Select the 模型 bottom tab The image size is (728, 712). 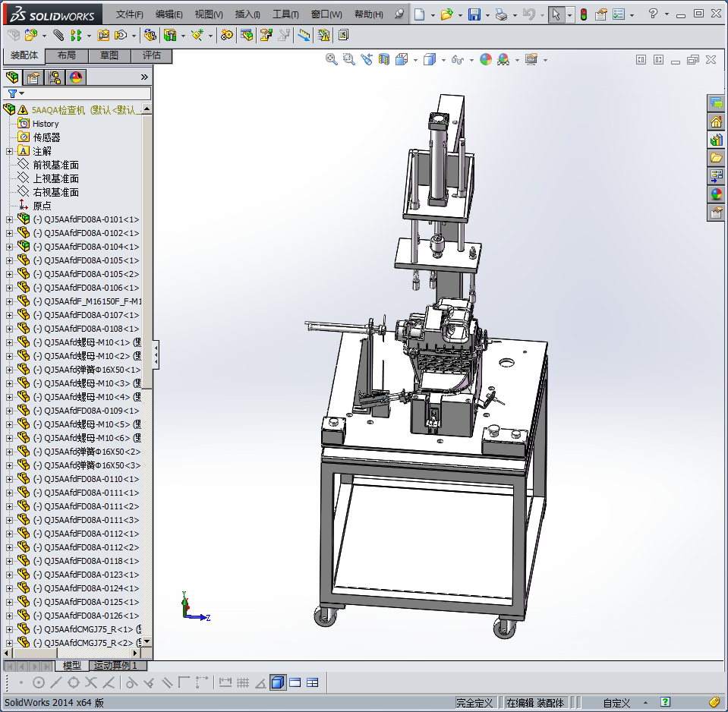tap(72, 666)
